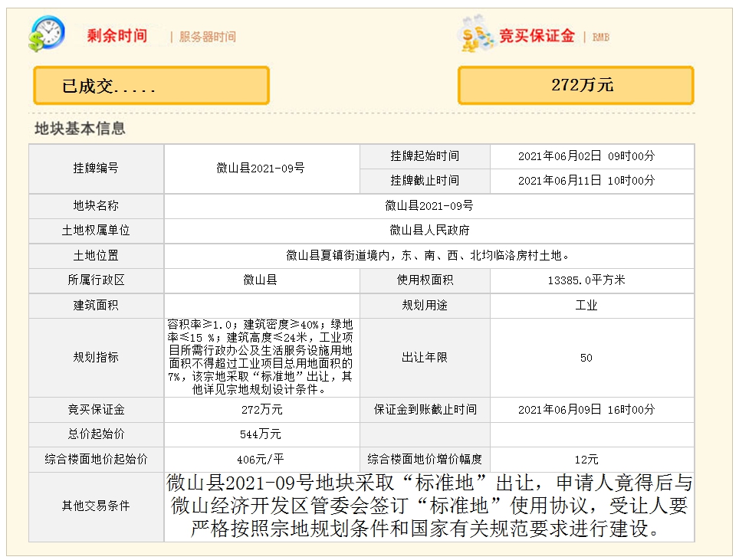Click the 地块基本信息 section title
Image resolution: width=739 pixels, height=560 pixels.
80,129
